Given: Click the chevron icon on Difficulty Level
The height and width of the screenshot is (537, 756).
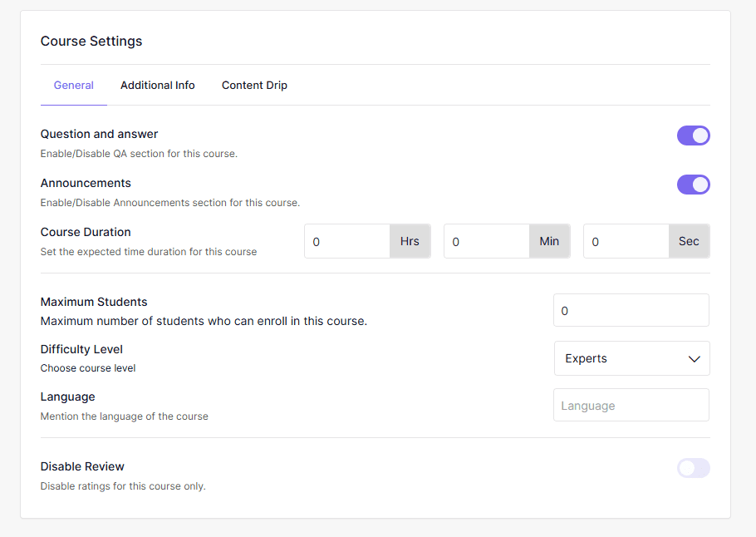Looking at the screenshot, I should click(x=695, y=358).
